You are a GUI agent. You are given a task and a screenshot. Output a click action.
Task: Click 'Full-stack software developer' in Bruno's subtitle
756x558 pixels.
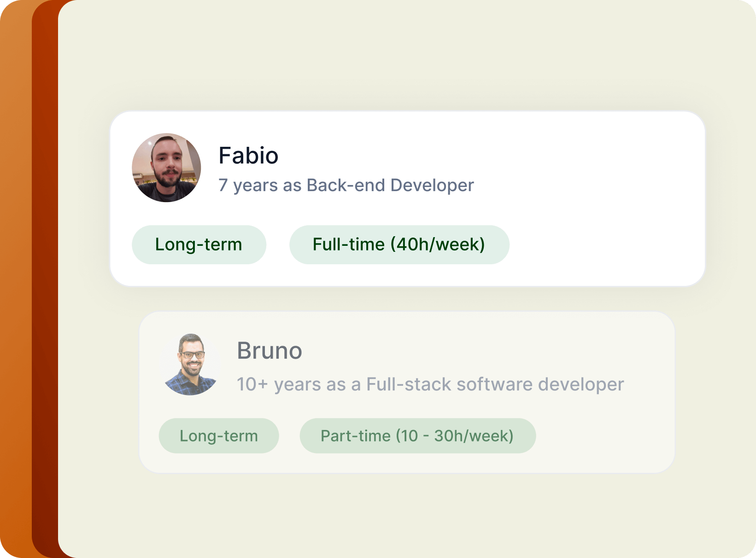[495, 384]
